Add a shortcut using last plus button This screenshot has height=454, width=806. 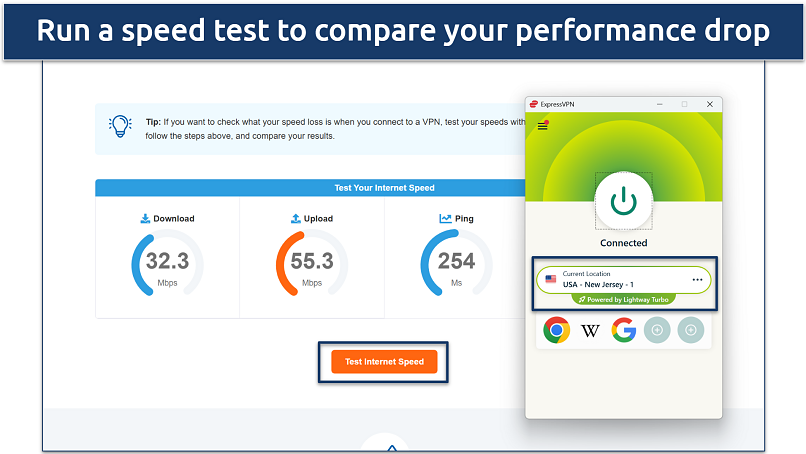coord(691,329)
